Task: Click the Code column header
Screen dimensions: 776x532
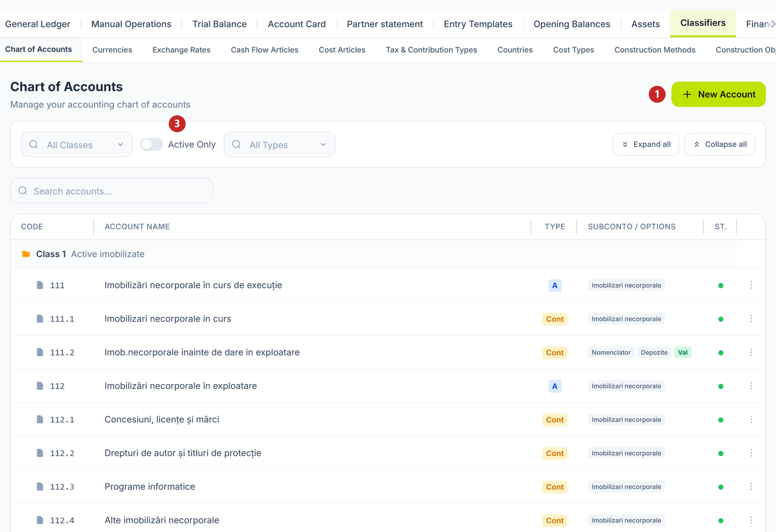Action: coord(32,227)
